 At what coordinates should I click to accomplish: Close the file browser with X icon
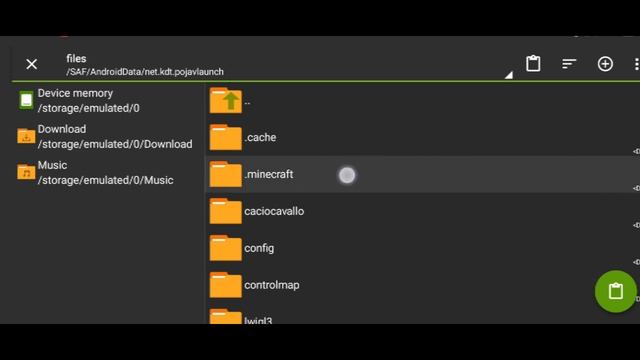click(x=31, y=64)
